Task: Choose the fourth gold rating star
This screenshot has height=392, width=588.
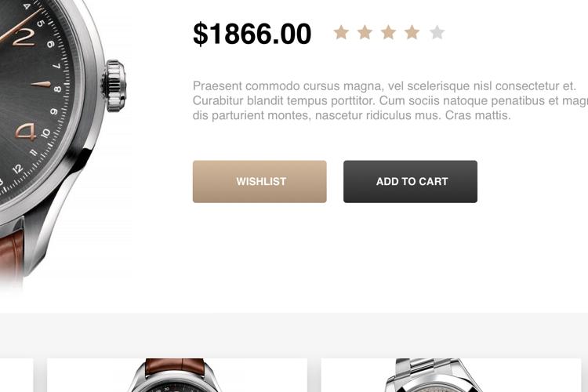Action: click(x=412, y=32)
